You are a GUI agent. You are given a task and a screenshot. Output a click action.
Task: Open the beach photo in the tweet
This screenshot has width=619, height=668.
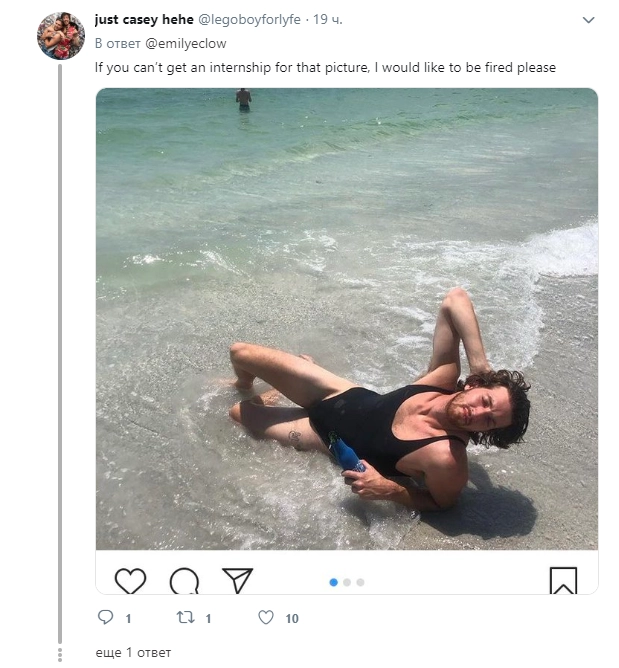tap(346, 318)
